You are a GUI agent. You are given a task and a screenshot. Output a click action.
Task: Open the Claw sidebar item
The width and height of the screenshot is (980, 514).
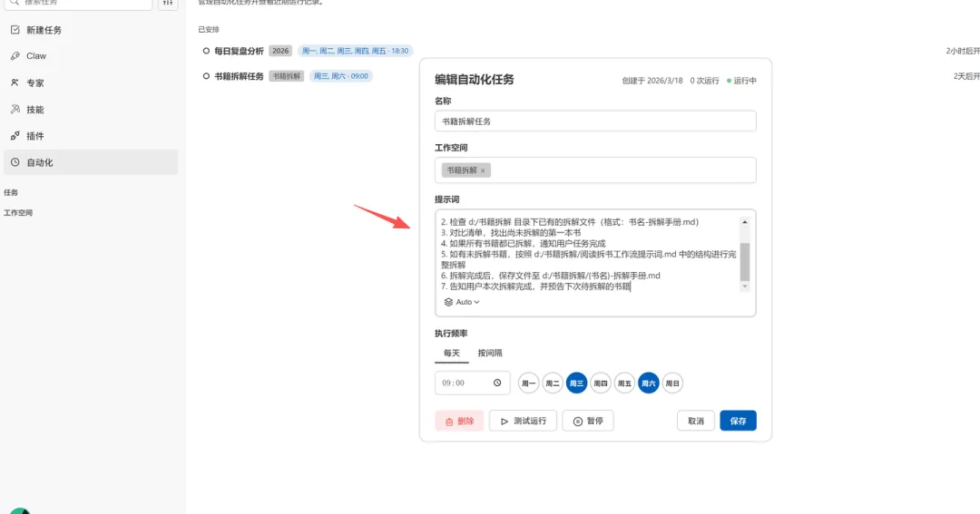91,55
